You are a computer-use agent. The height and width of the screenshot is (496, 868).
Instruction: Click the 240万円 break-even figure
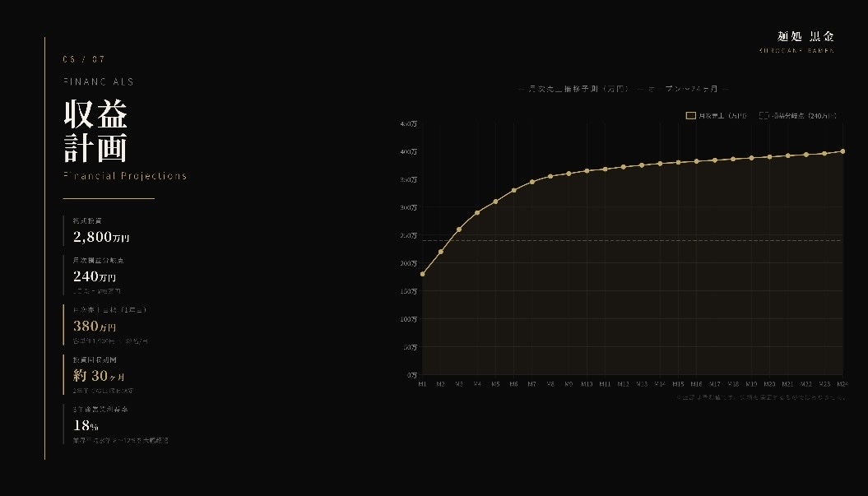coord(95,276)
